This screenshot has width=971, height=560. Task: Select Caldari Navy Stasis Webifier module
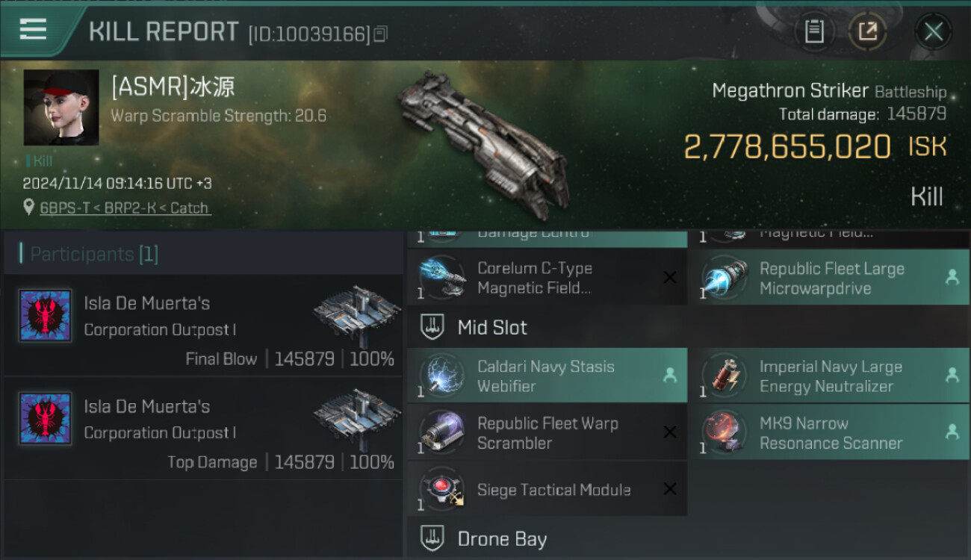(x=547, y=376)
